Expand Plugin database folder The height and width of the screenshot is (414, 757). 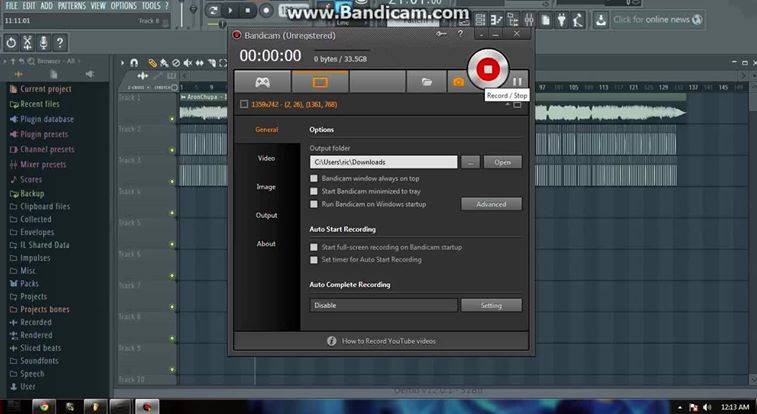point(42,119)
